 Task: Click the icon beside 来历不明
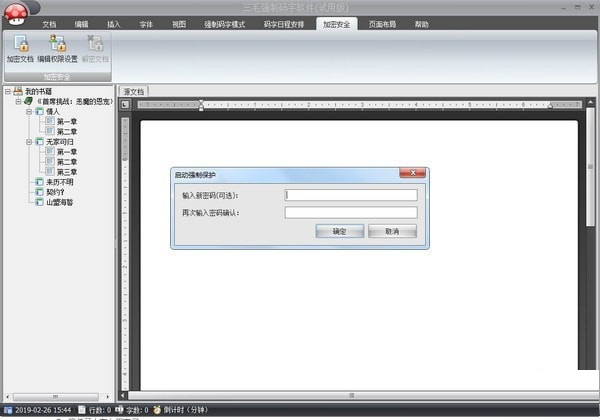click(x=39, y=182)
